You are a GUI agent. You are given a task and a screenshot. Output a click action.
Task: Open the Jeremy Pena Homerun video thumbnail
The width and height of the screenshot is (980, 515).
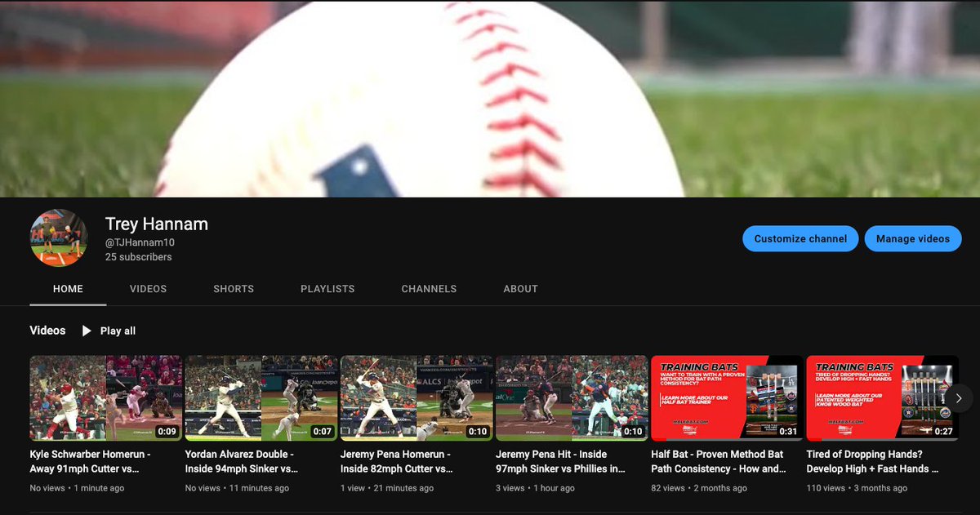click(x=415, y=397)
